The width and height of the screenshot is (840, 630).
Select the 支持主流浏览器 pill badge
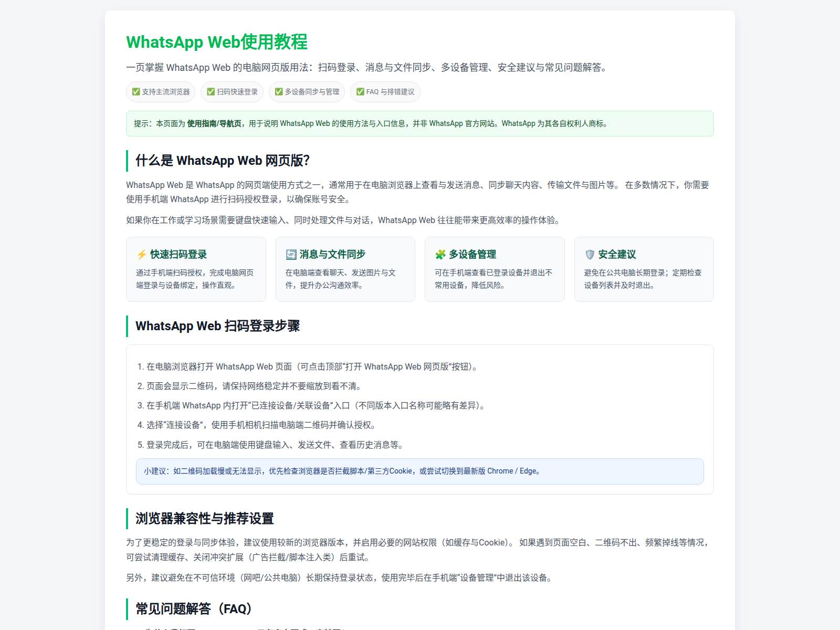(161, 92)
